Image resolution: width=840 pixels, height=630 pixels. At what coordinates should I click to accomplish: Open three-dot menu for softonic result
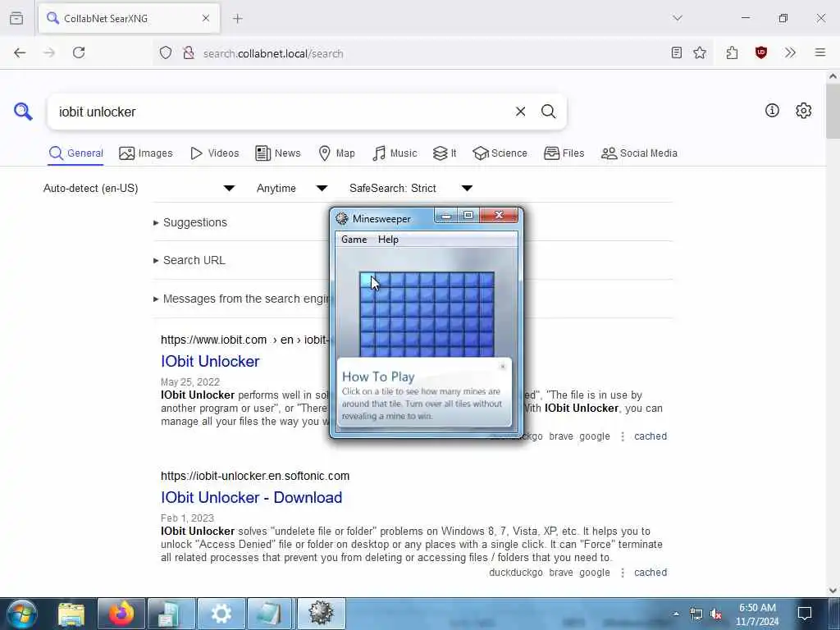click(x=623, y=572)
